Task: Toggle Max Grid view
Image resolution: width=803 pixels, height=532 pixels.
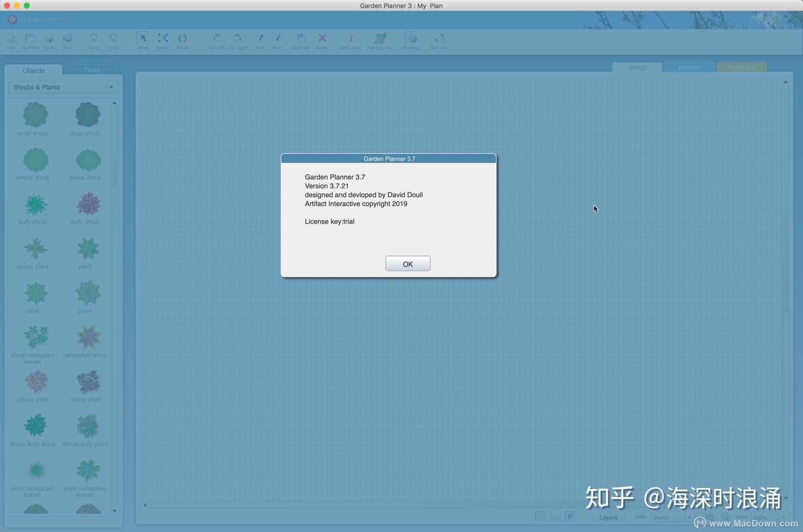Action: point(439,39)
